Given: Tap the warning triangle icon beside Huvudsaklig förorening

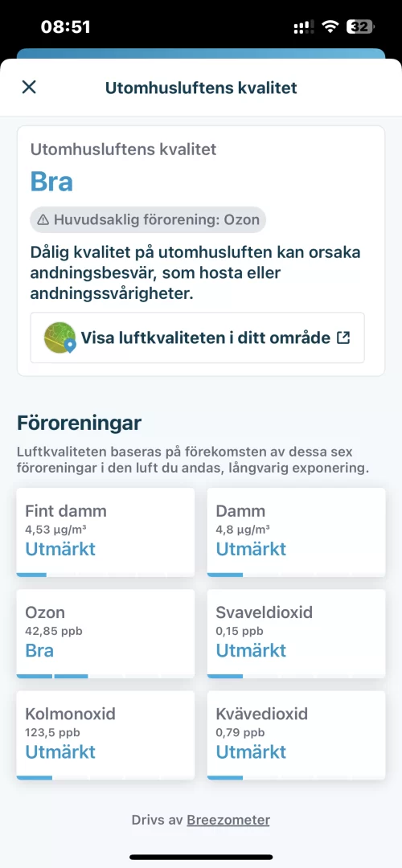Looking at the screenshot, I should (43, 219).
